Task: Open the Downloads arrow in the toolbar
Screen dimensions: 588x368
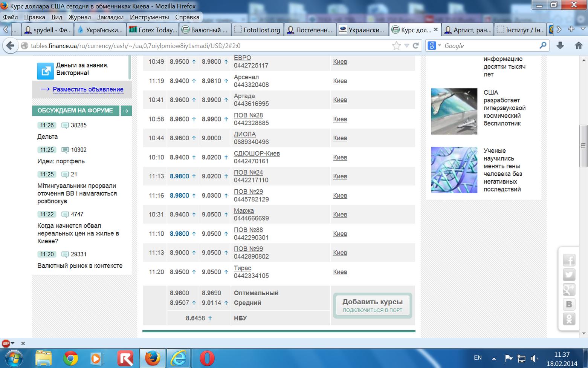Action: (560, 46)
